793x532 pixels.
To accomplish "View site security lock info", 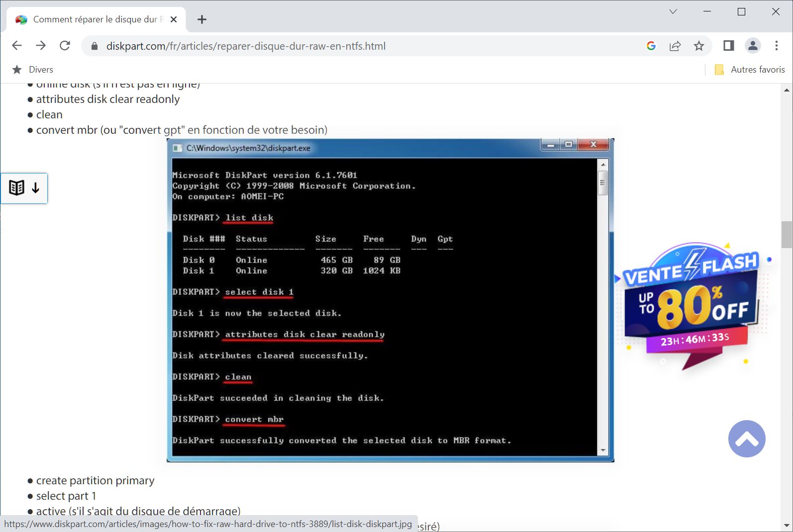I will [x=95, y=46].
